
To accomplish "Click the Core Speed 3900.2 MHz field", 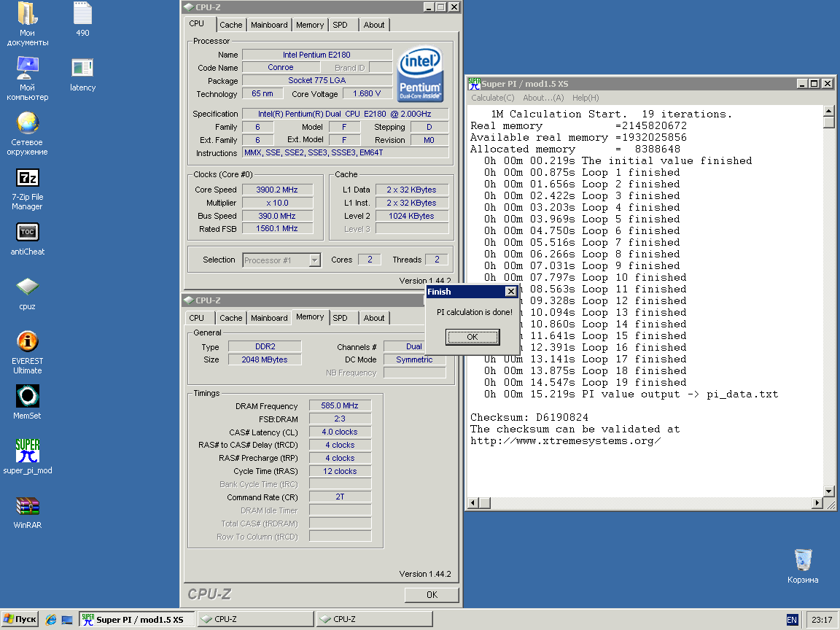I will click(277, 190).
